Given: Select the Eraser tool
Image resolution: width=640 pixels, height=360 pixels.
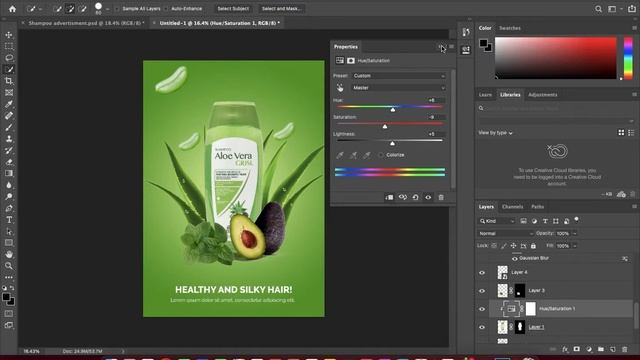Looking at the screenshot, I should [9, 162].
